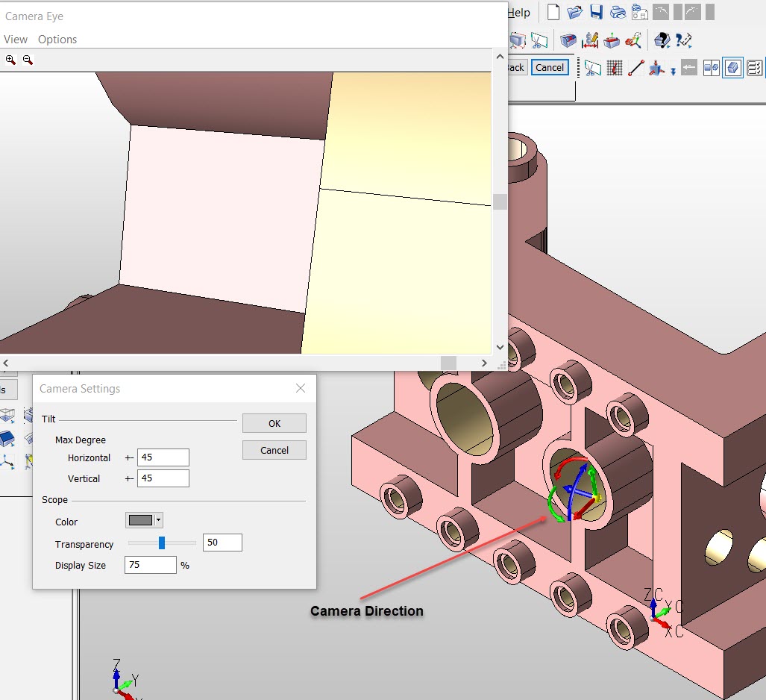766x700 pixels.
Task: Expand the left panel chevron arrow
Action: (x=5, y=363)
